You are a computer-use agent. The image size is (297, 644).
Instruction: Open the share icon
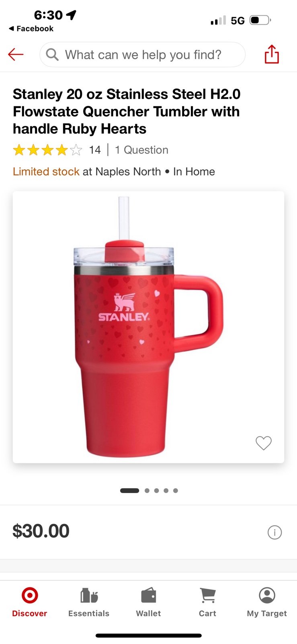272,54
